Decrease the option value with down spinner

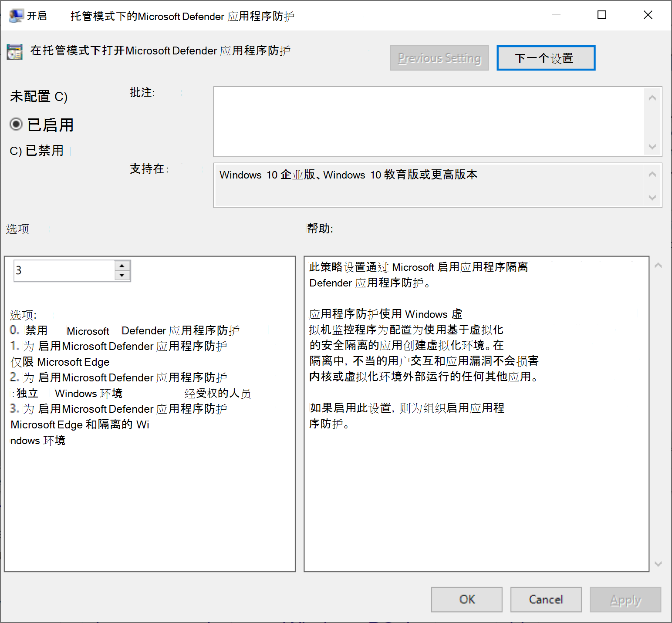click(122, 276)
